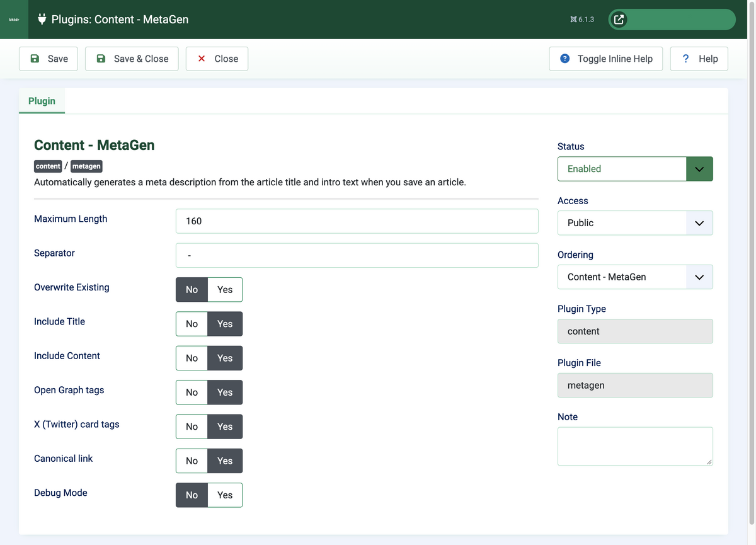The height and width of the screenshot is (545, 756).
Task: Toggle Inline Help
Action: click(x=606, y=59)
